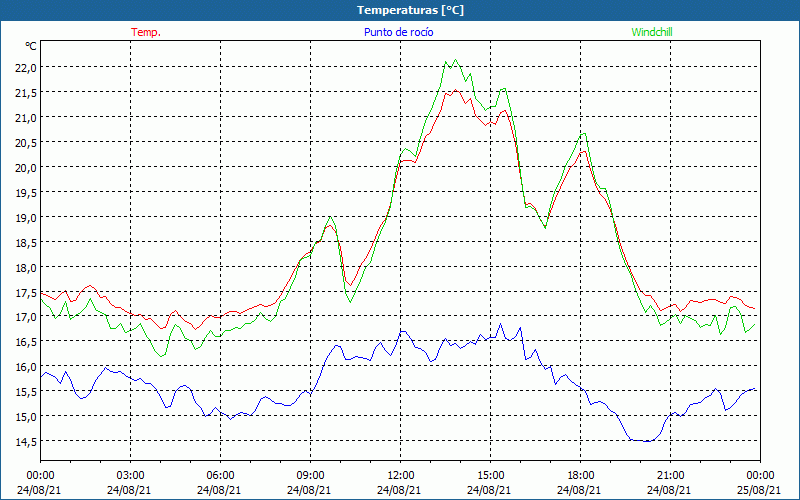
Task: Click the 14,5 y-axis value
Action: tap(26, 441)
